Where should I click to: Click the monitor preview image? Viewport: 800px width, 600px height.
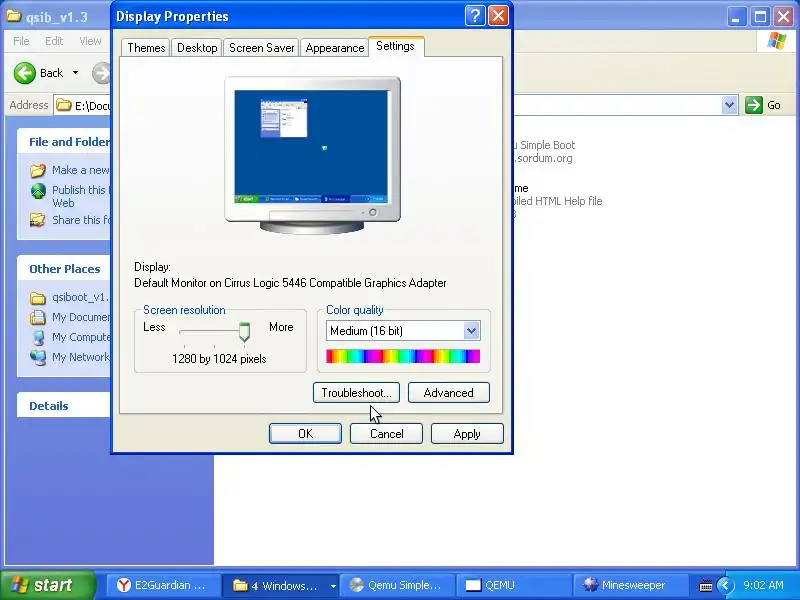pos(312,155)
